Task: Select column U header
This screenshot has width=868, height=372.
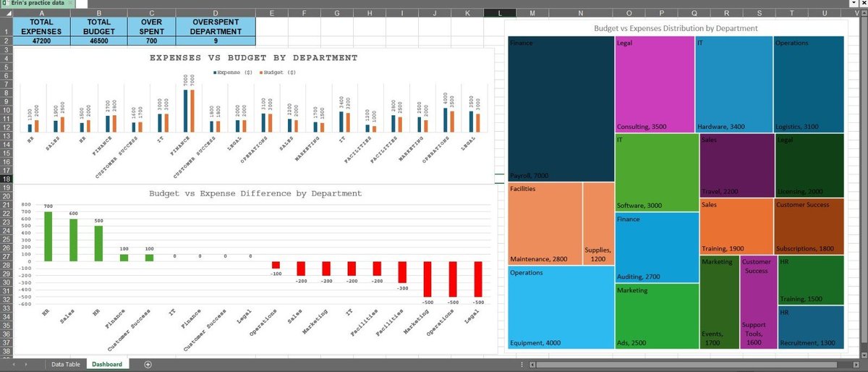Action: (825, 13)
